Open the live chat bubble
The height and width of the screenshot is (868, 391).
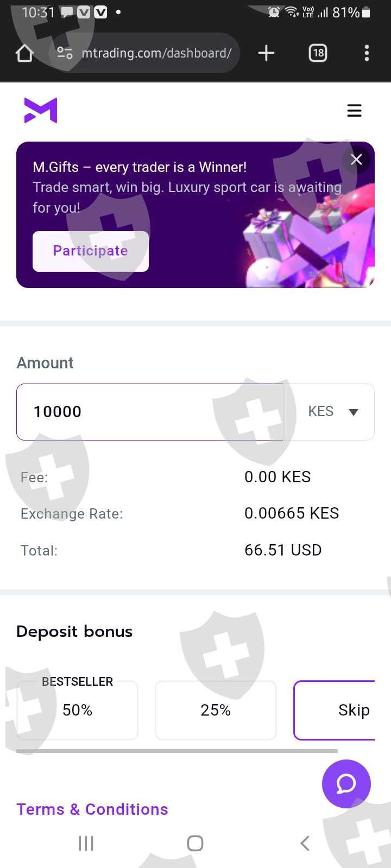[346, 783]
